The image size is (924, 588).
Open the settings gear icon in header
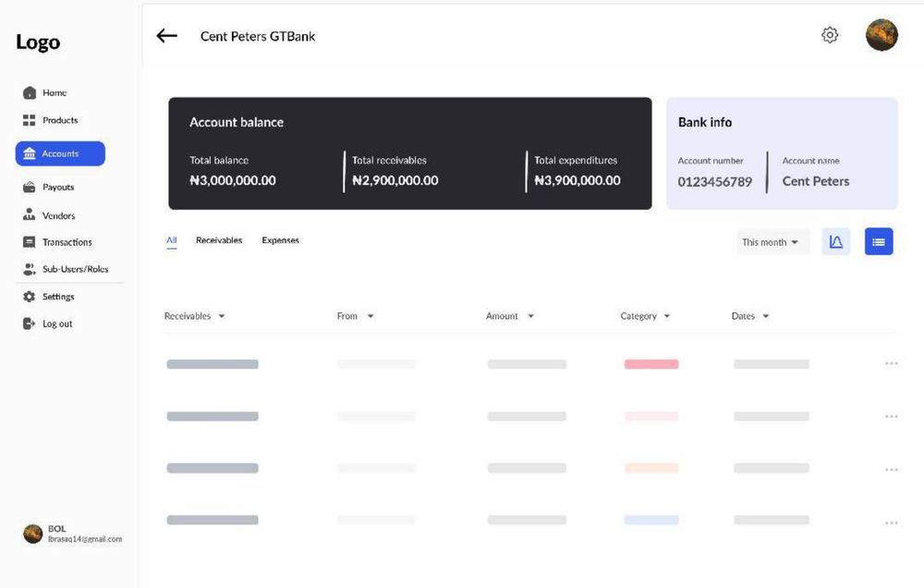pos(830,35)
